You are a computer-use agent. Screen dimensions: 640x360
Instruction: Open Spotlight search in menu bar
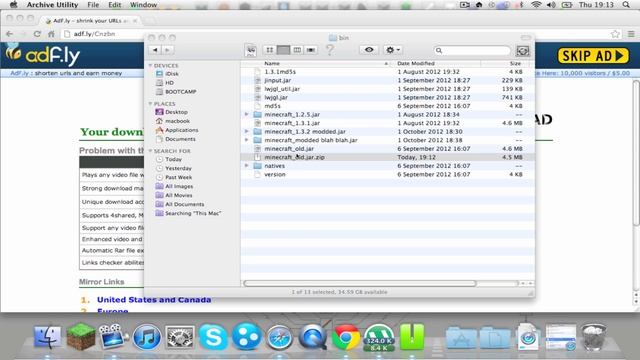[626, 5]
